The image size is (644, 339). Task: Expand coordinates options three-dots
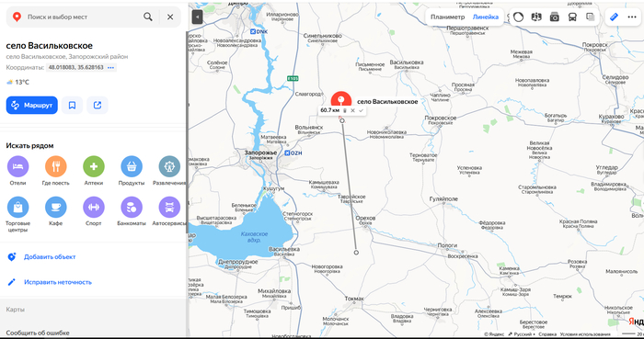pyautogui.click(x=111, y=68)
